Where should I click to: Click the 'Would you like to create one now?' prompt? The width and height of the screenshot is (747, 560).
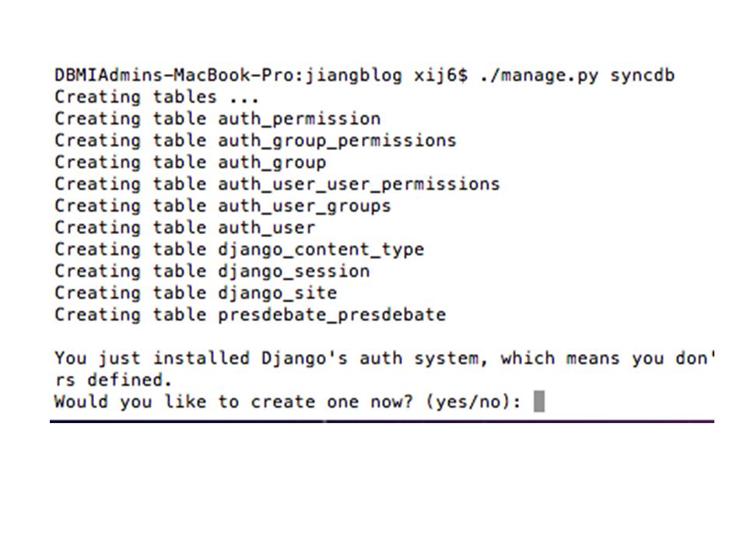(x=233, y=402)
